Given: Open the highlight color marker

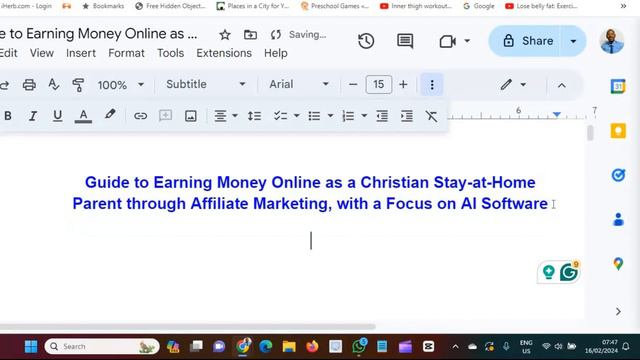Looking at the screenshot, I should click(109, 115).
